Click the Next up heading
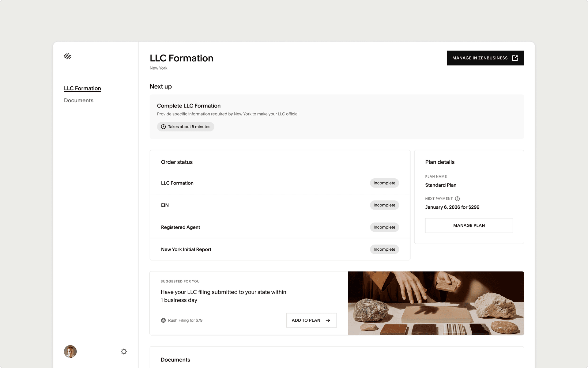The height and width of the screenshot is (368, 588). coord(161,86)
